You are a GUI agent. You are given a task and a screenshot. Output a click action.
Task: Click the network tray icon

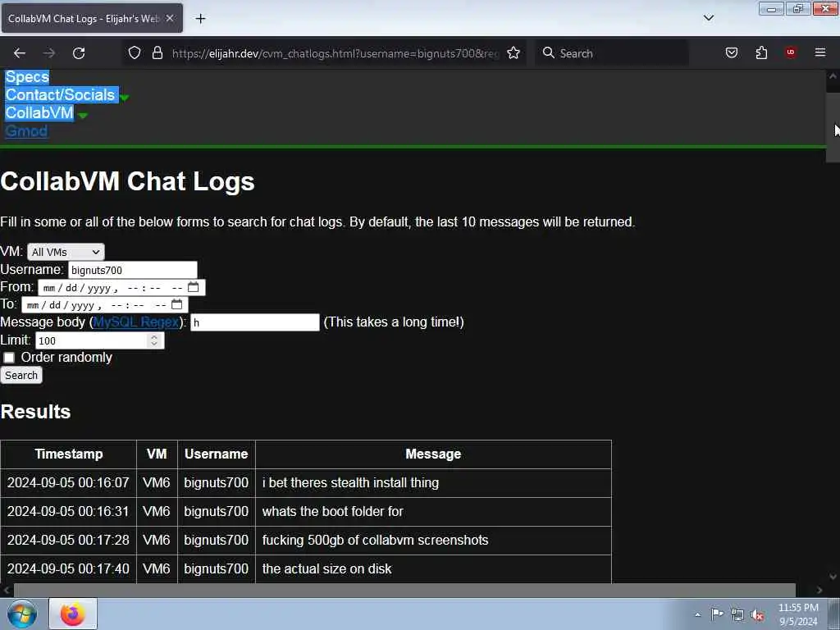coord(737,615)
